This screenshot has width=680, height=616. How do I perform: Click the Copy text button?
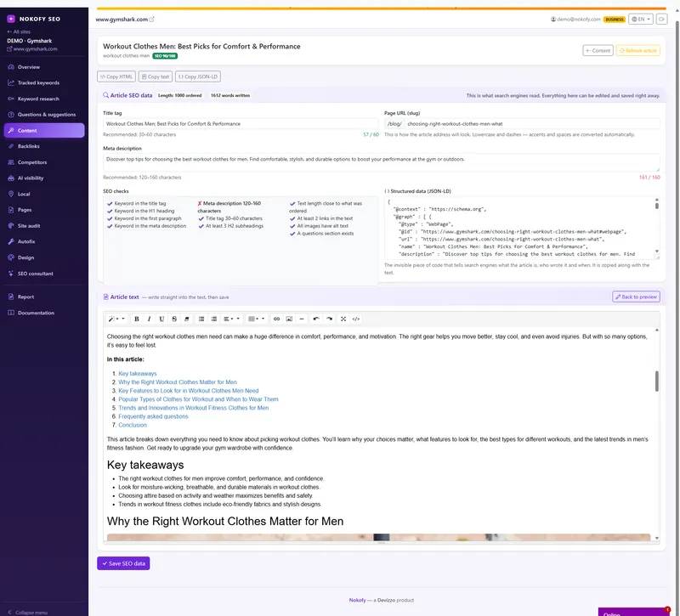[x=156, y=76]
